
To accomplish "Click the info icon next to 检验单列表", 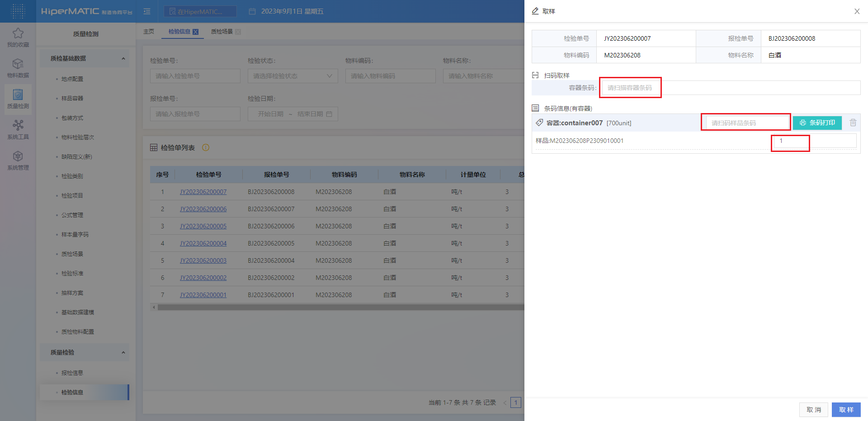I will 206,147.
